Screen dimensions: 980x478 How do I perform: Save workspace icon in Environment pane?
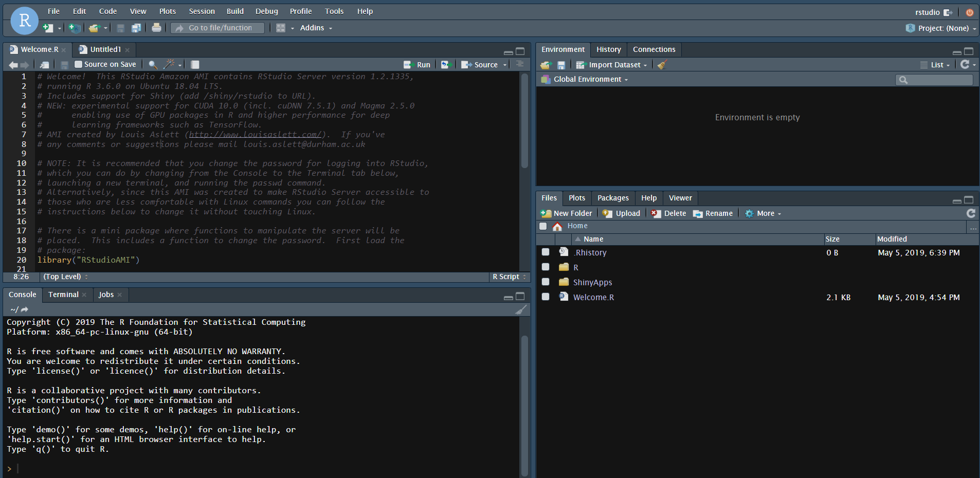point(561,65)
